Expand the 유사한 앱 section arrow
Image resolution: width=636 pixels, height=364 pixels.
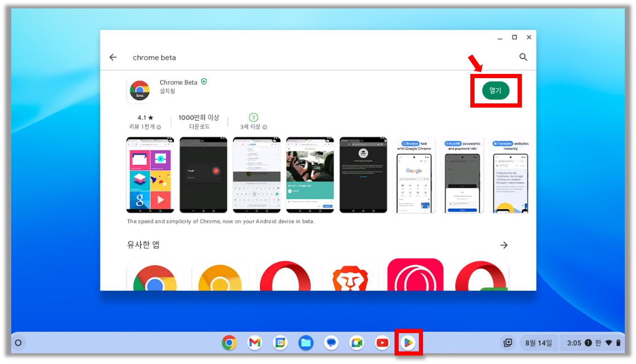point(504,245)
